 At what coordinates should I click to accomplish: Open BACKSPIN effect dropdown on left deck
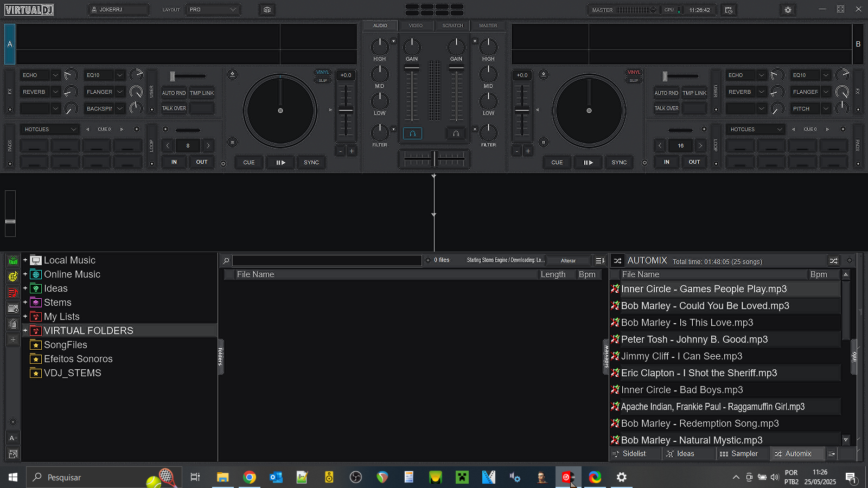[120, 108]
